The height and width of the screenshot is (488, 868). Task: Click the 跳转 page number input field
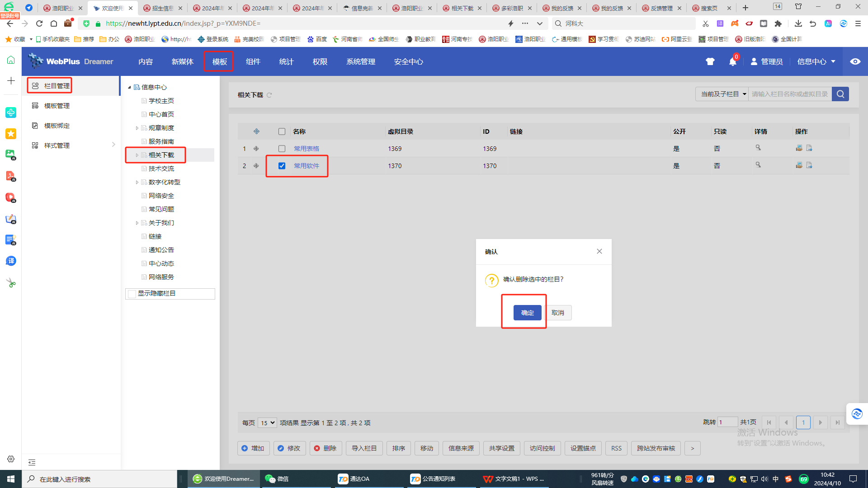point(727,422)
